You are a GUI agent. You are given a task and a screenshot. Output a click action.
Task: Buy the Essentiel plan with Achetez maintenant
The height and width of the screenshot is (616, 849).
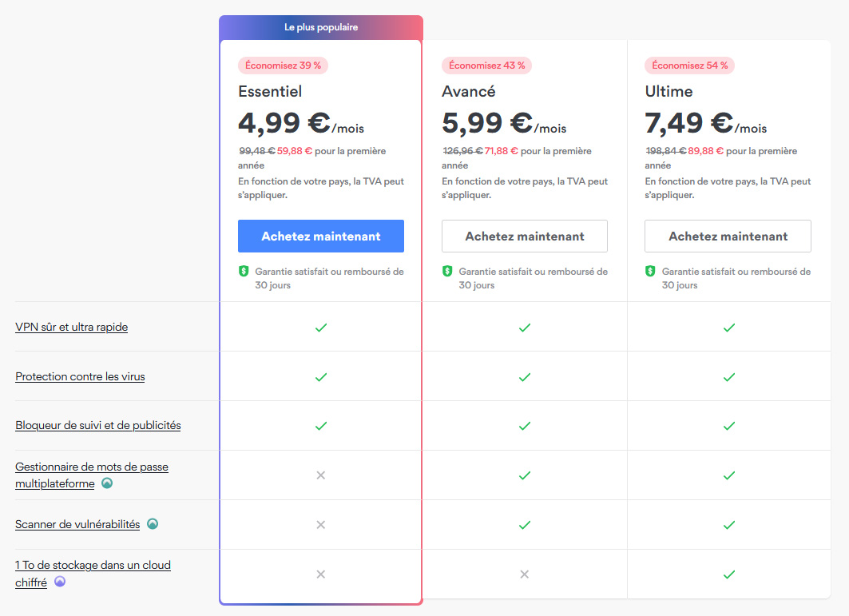(x=321, y=236)
